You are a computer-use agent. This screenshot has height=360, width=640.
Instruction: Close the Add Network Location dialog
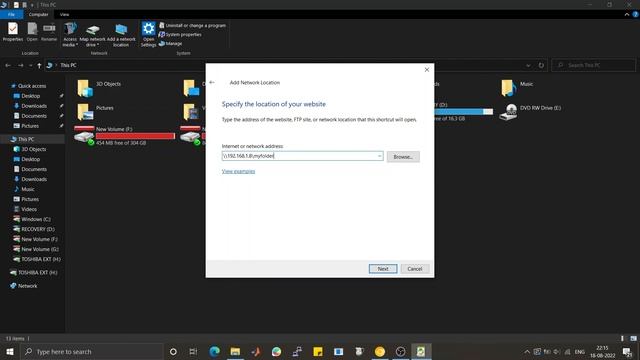pyautogui.click(x=427, y=70)
